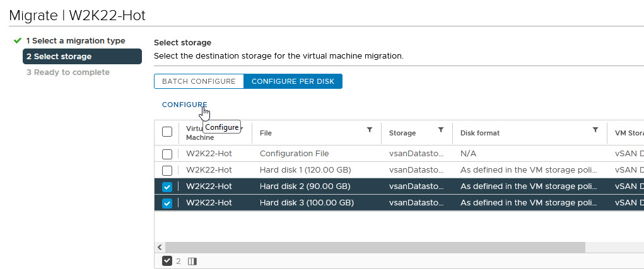
Task: Open the Storage column filter
Action: point(440,130)
